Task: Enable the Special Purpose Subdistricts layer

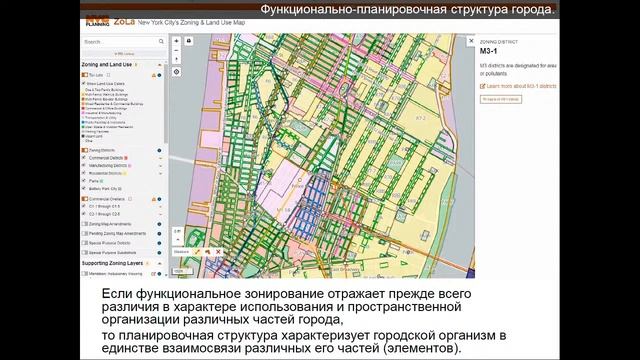Action: 84,253
